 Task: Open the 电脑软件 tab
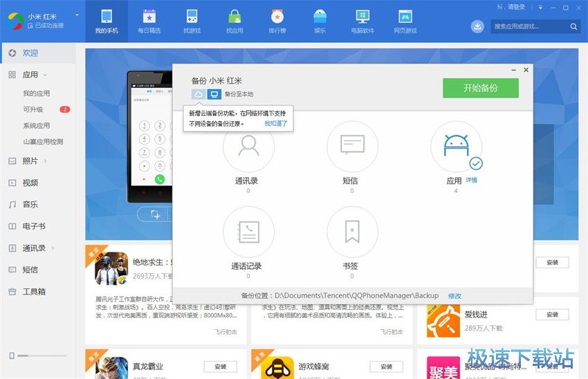pyautogui.click(x=362, y=21)
